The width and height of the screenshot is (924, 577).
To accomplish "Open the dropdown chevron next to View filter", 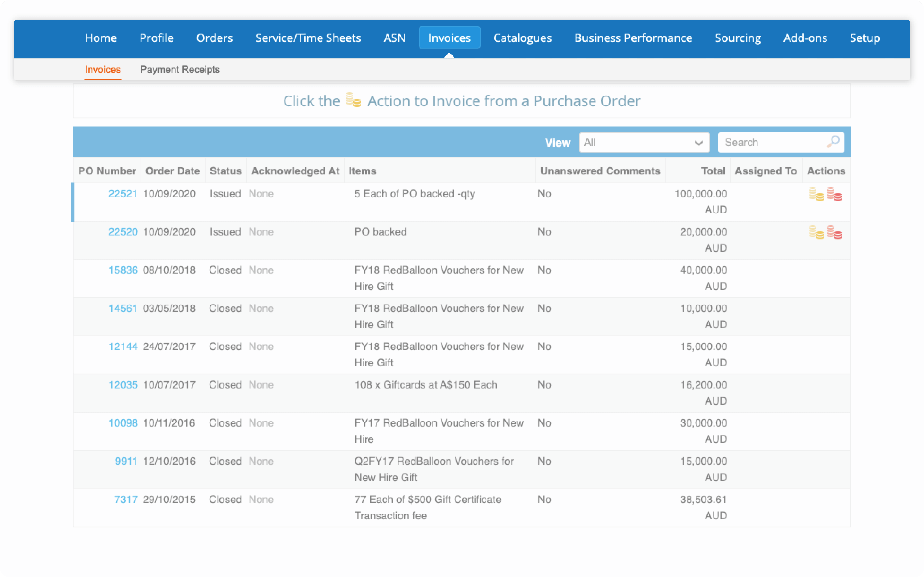I will 698,142.
